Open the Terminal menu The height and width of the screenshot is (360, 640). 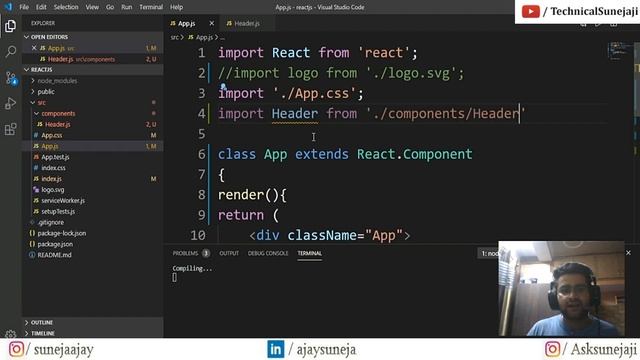pyautogui.click(x=151, y=7)
